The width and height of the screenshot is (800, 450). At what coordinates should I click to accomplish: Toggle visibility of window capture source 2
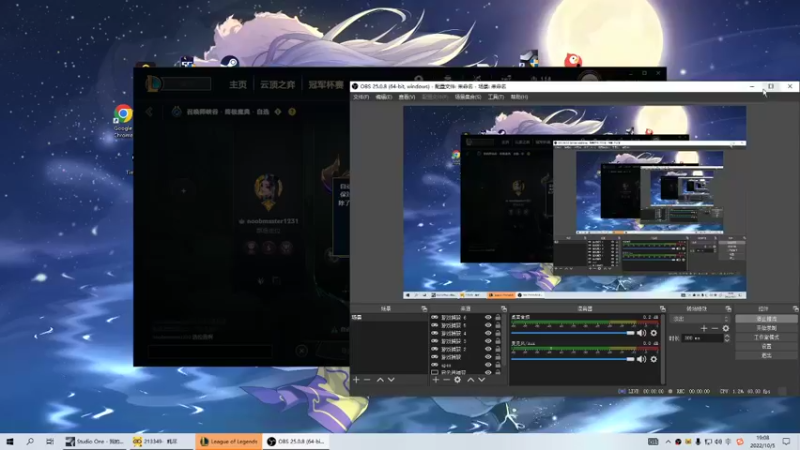click(488, 349)
